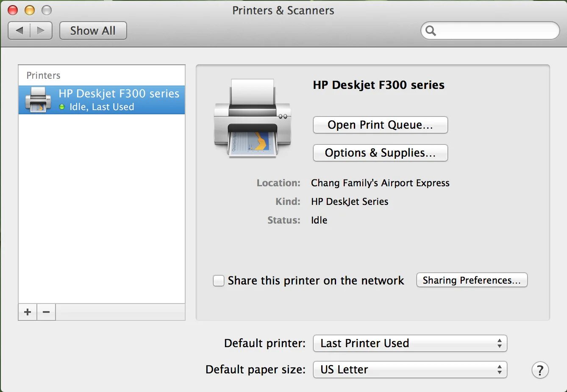Click the 'Idle, Last Used' status text

pos(102,107)
